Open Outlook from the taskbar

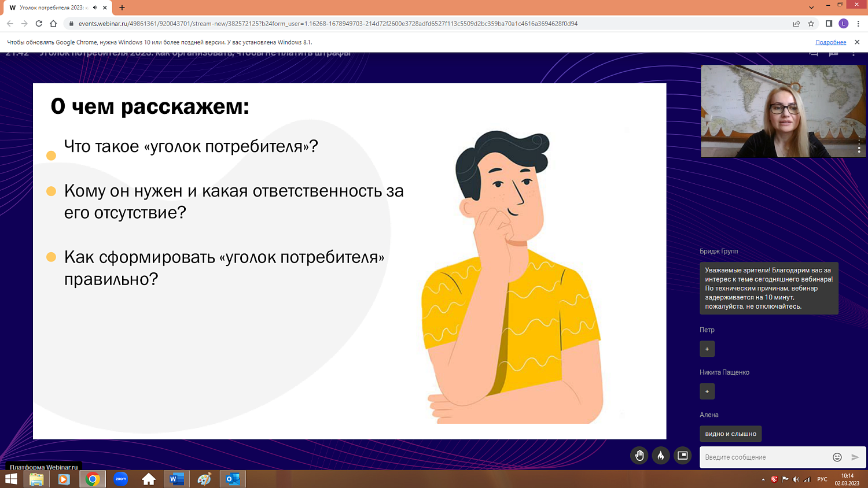point(232,479)
